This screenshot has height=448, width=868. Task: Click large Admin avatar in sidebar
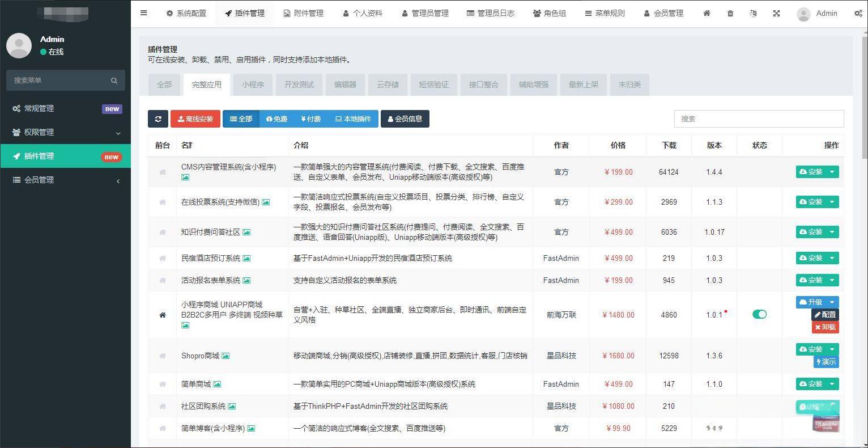click(19, 45)
